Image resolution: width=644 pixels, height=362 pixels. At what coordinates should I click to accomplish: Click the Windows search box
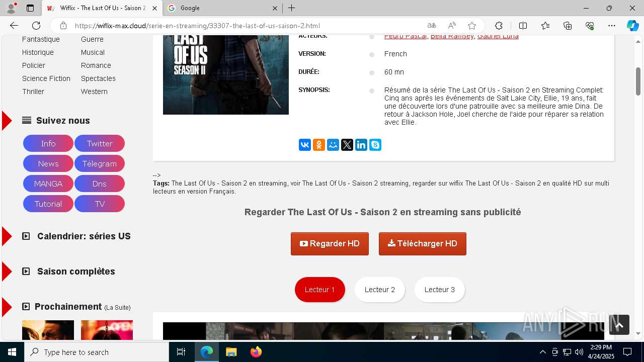(x=97, y=352)
